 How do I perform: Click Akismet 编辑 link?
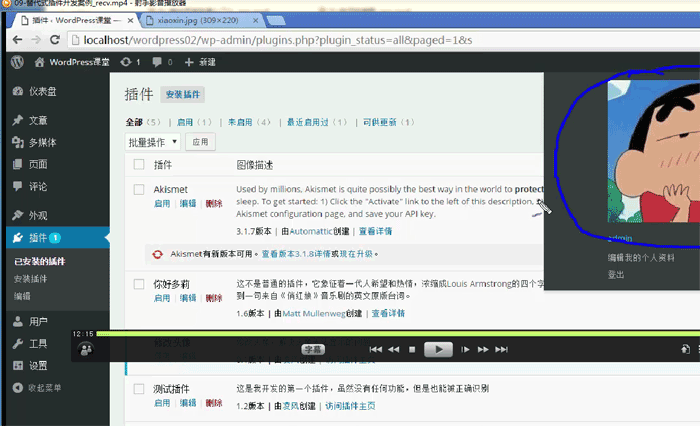pyautogui.click(x=188, y=204)
